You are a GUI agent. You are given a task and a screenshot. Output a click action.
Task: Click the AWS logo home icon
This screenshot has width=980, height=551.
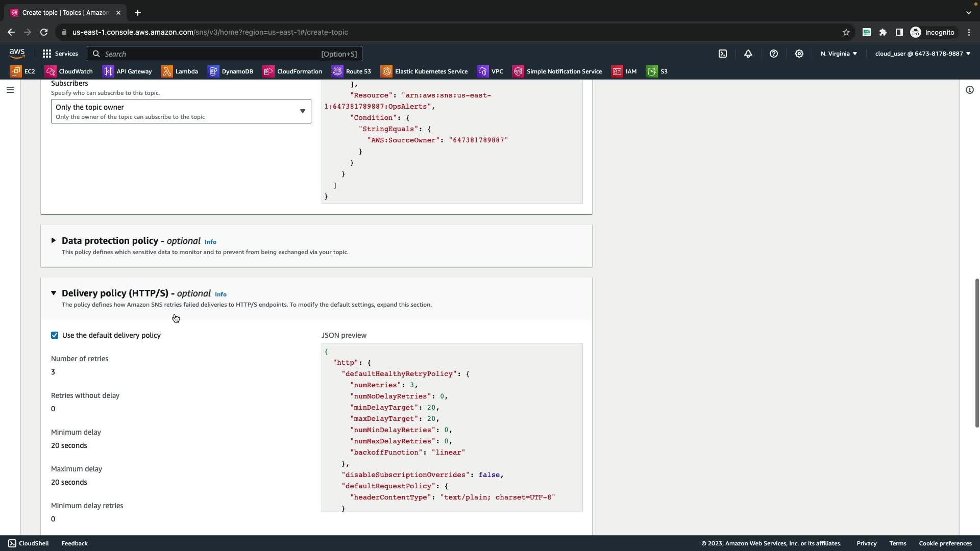click(x=17, y=53)
